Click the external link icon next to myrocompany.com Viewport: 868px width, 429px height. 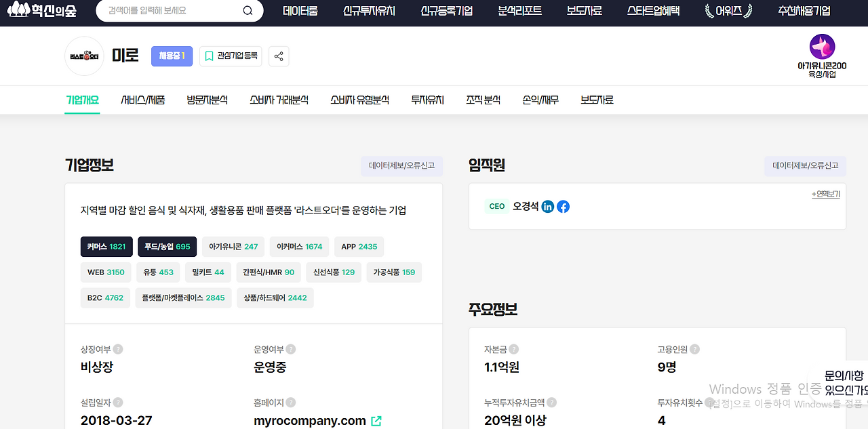(376, 421)
